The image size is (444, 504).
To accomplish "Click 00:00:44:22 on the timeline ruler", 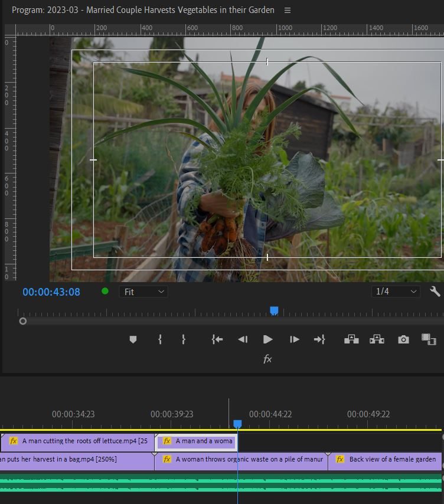I will pyautogui.click(x=270, y=414).
